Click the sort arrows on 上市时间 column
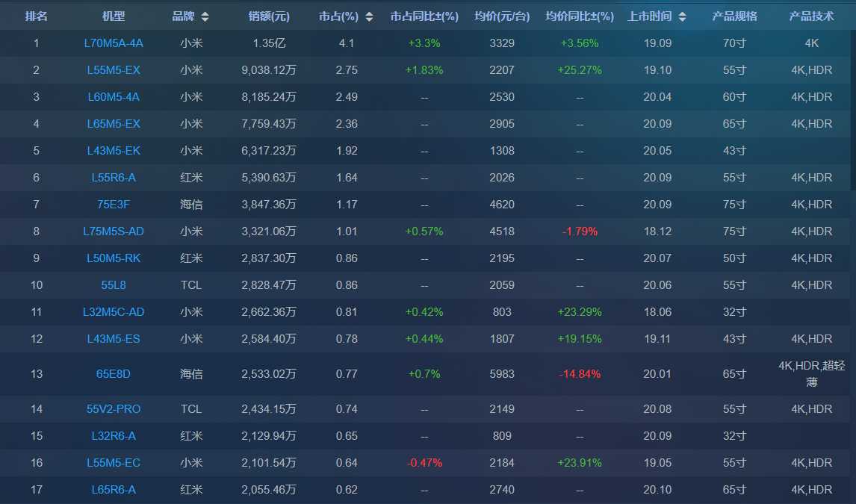The image size is (856, 504). pyautogui.click(x=681, y=16)
